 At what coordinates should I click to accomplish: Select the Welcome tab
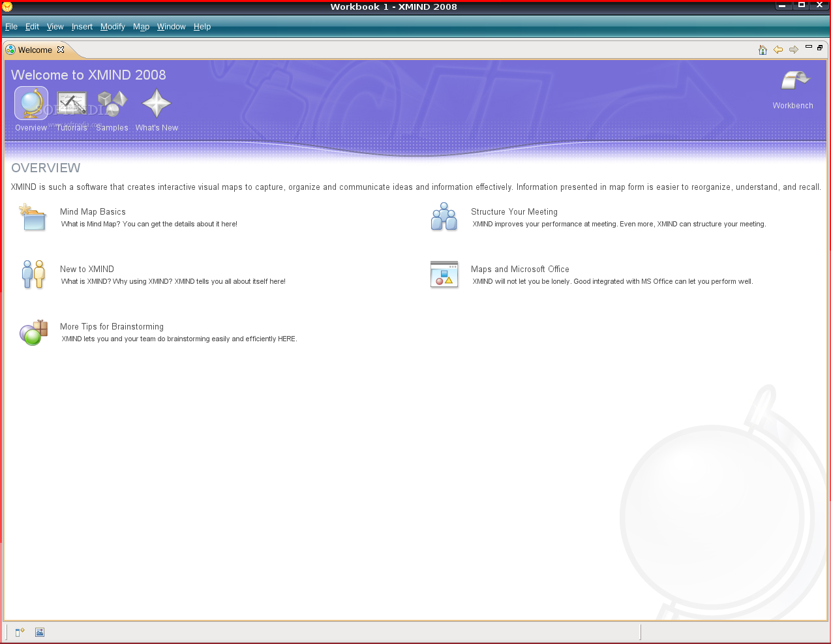(35, 50)
